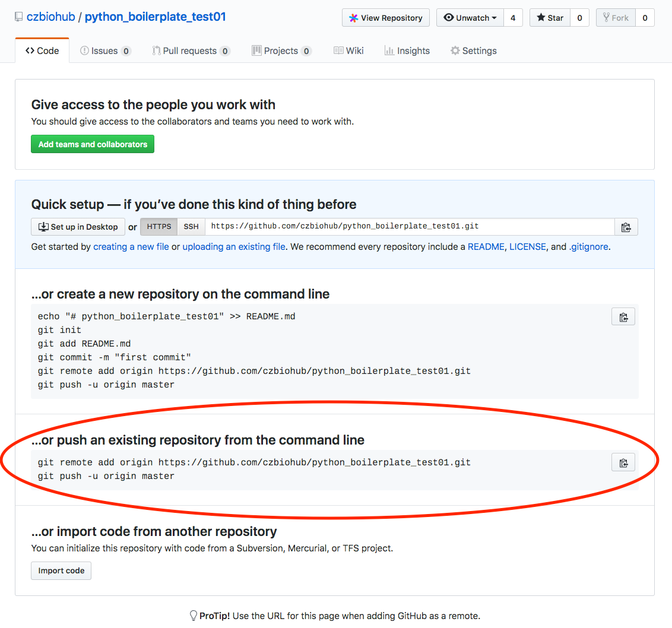The width and height of the screenshot is (672, 628).
Task: Copy the HTTPS clone URL with clipboard icon
Action: pos(626,227)
